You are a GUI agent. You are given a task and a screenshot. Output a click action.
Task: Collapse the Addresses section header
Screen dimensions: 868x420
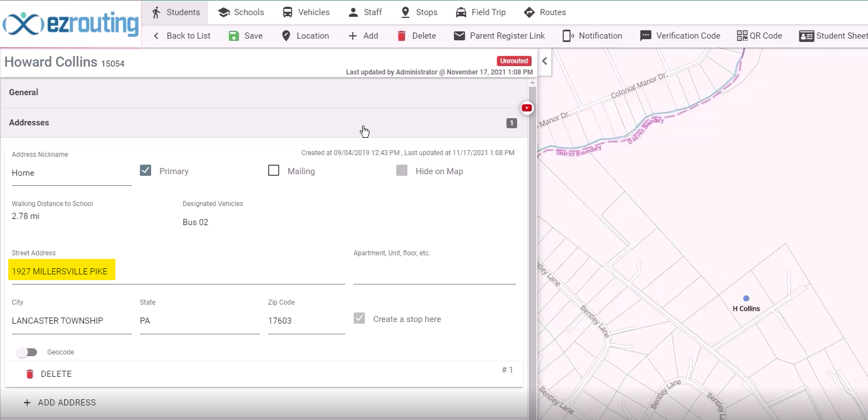(x=264, y=123)
